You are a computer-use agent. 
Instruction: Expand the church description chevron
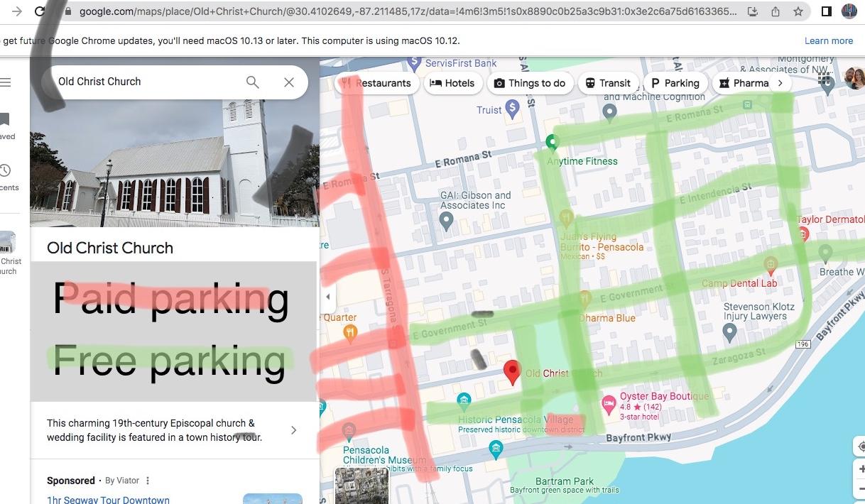coord(293,430)
